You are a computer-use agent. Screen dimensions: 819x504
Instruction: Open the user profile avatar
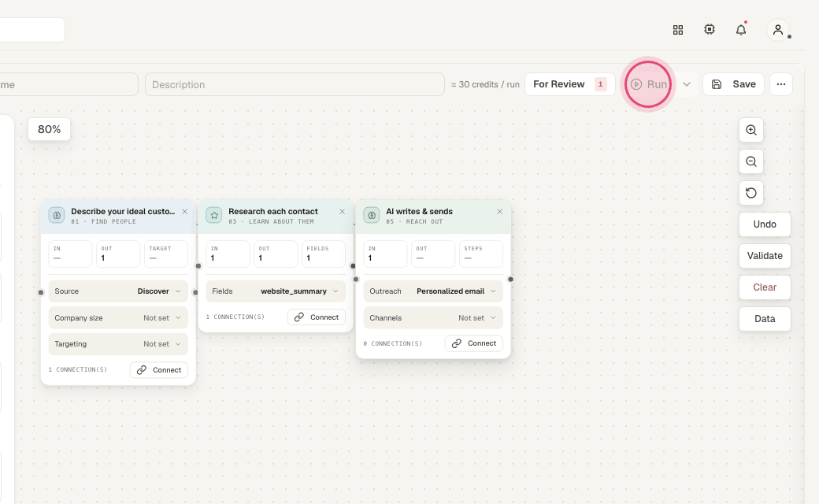click(778, 30)
